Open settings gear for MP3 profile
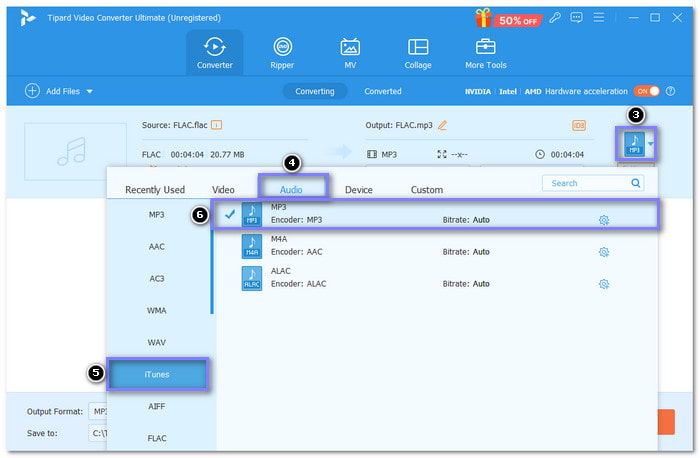Screen dimensions: 700x458 click(x=604, y=220)
